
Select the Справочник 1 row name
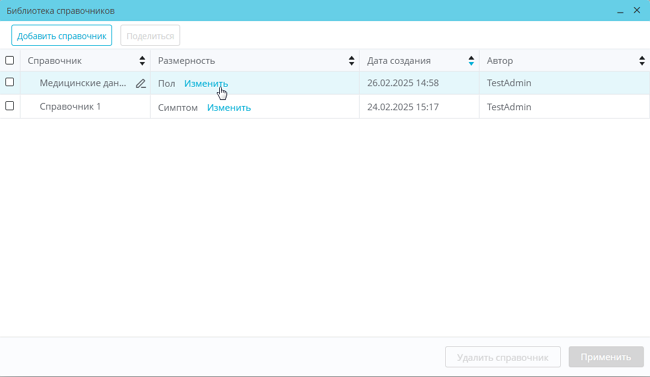[70, 107]
